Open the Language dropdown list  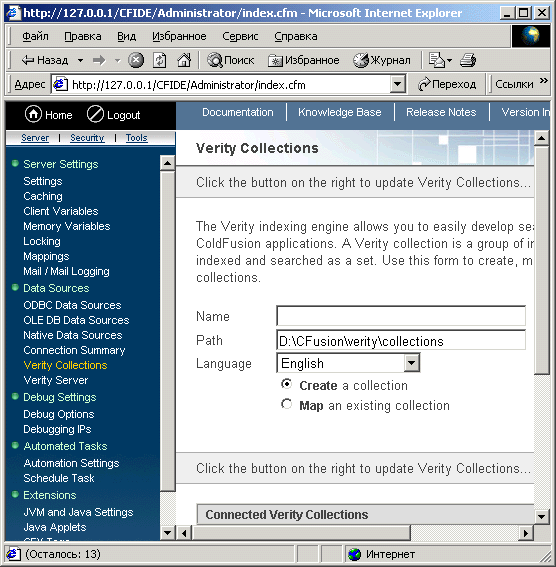pos(411,363)
